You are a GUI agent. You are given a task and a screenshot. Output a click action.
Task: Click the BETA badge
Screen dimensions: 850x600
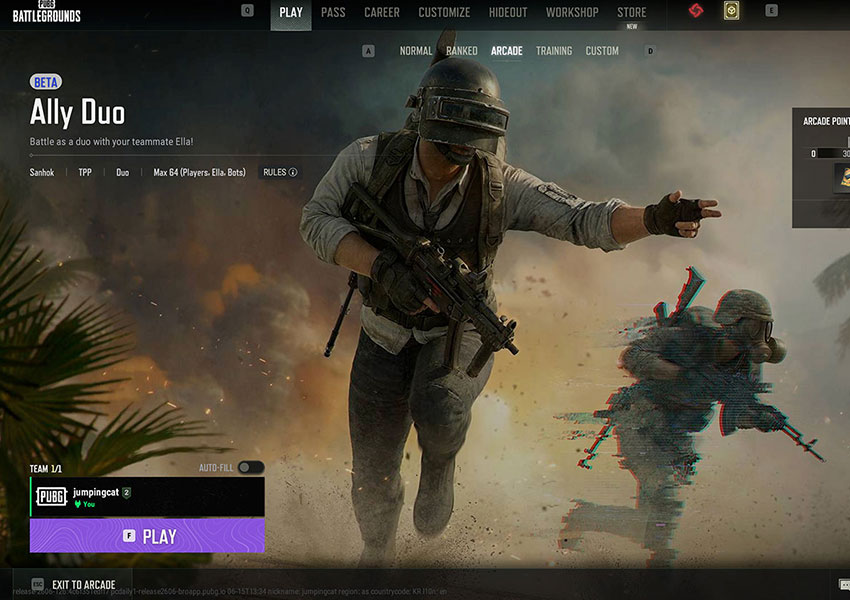point(46,82)
